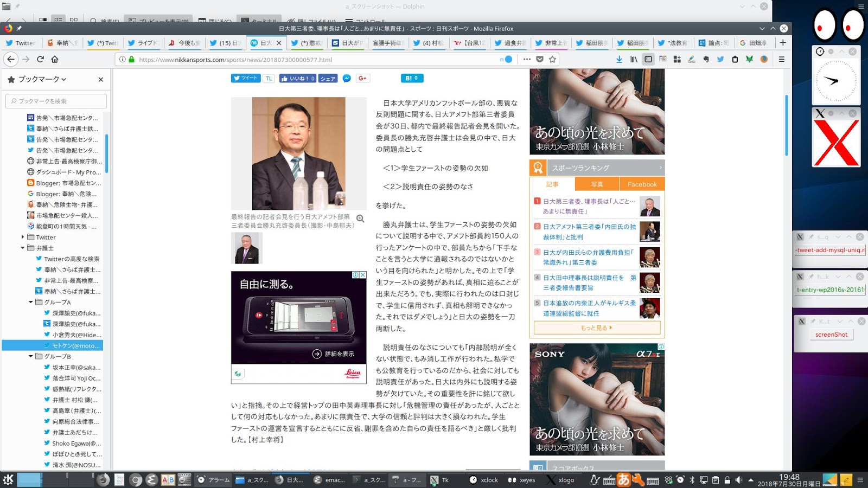Switch to the (15) 日 Twitter tab

[x=225, y=43]
